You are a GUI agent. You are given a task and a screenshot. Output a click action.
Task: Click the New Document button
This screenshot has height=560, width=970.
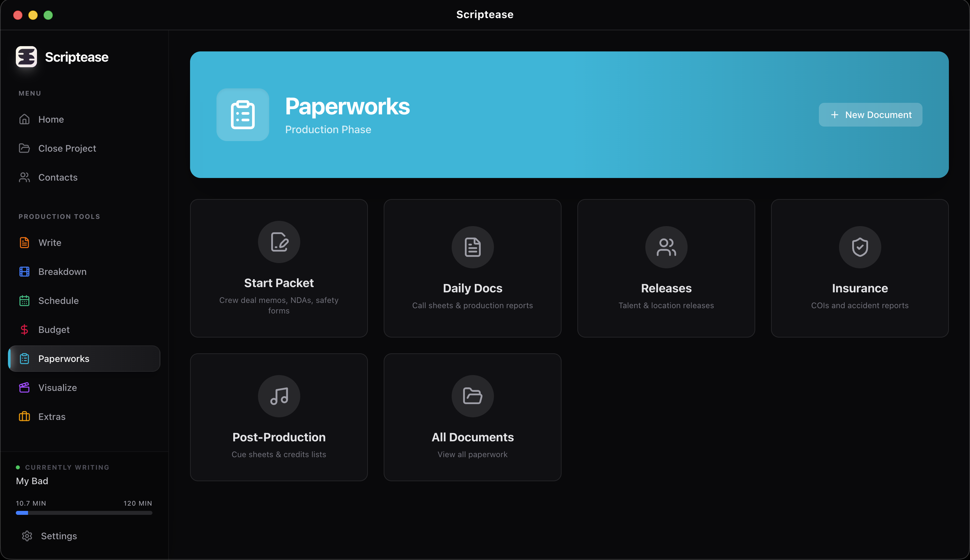click(870, 114)
